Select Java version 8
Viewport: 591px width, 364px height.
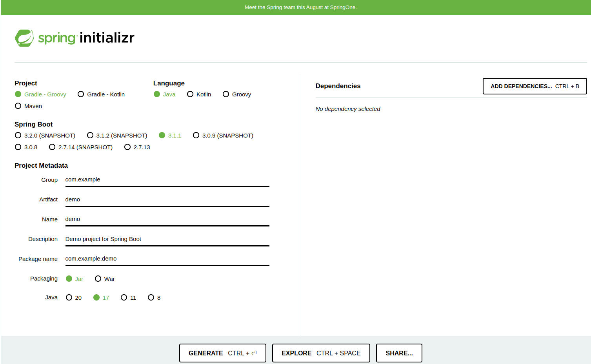coord(151,298)
